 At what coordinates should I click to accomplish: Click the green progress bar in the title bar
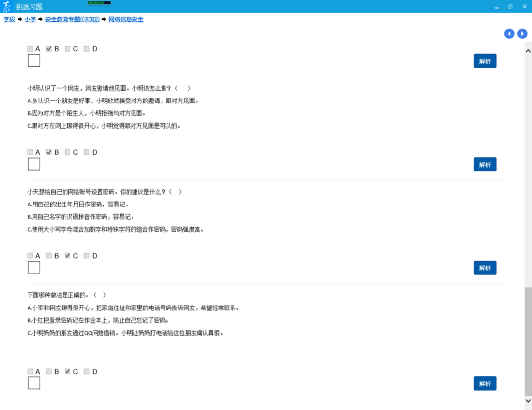pos(99,3)
